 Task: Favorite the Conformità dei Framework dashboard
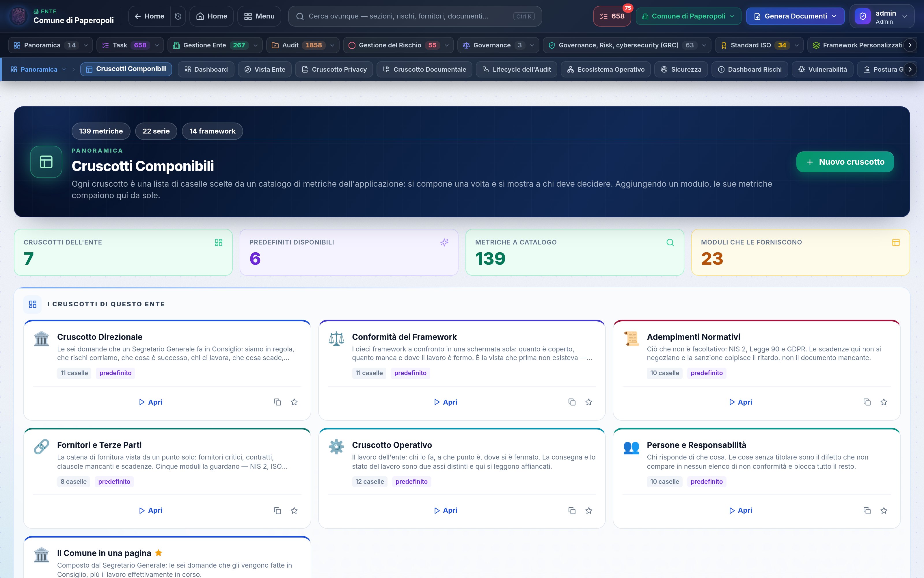pyautogui.click(x=589, y=402)
